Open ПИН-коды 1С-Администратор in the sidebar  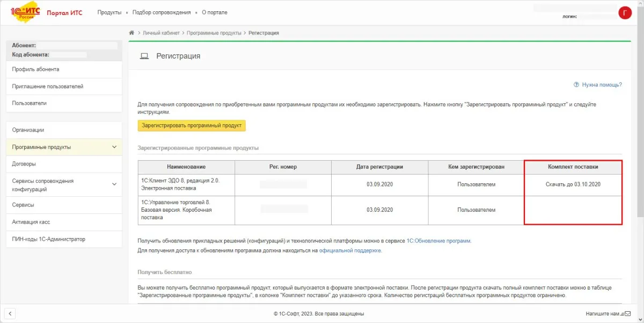(x=64, y=239)
